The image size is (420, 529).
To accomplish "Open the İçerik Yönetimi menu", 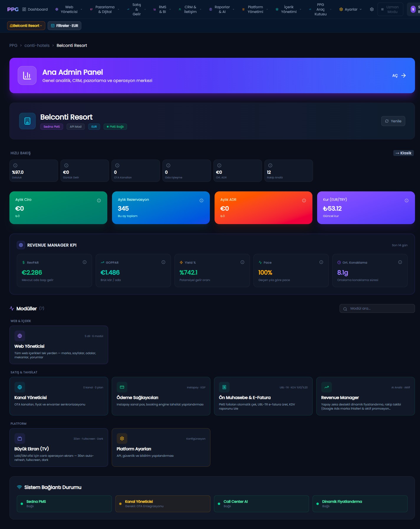I will pos(289,9).
